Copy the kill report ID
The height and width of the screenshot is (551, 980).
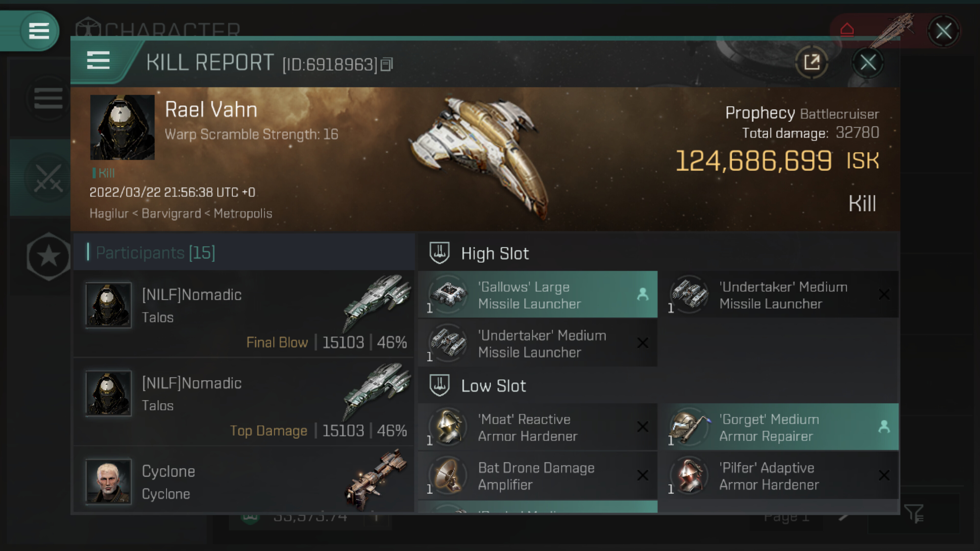click(387, 65)
